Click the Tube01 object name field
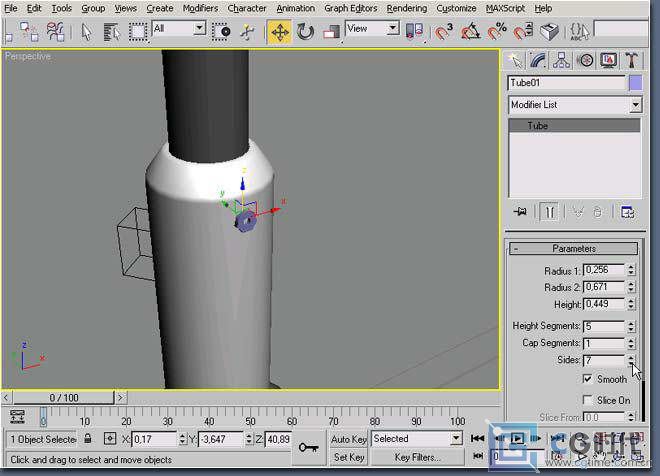Screen dimensions: 660x476 (x=567, y=83)
